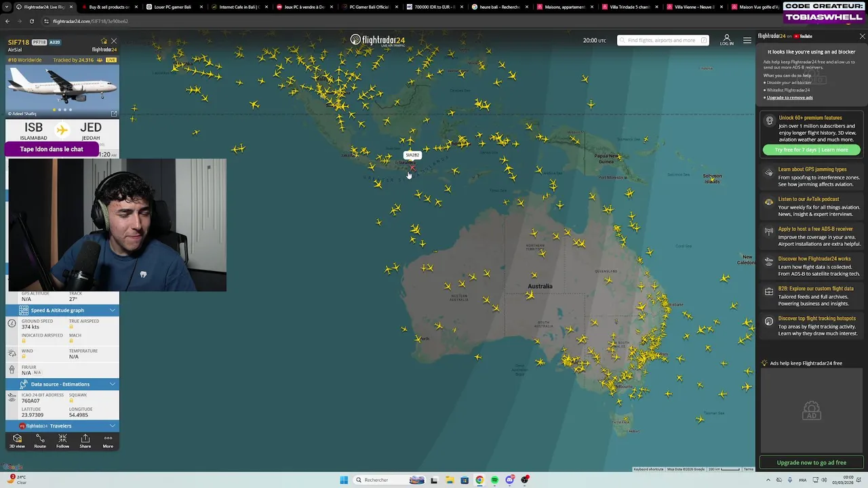
Task: Collapse the Data source - Estimations section
Action: pyautogui.click(x=112, y=384)
